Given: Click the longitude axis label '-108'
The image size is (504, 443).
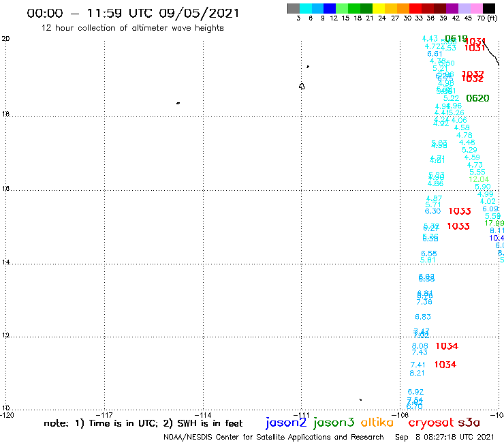Looking at the screenshot, I should point(400,415).
